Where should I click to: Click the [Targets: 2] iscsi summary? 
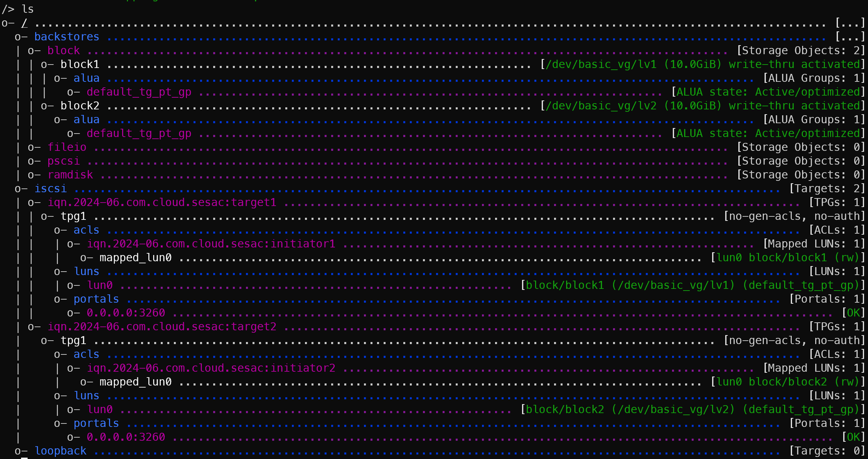pos(827,188)
